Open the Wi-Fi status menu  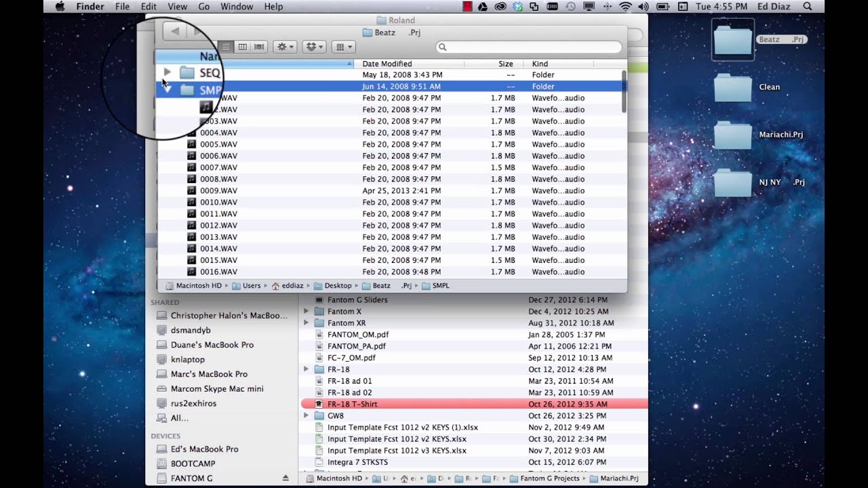625,7
